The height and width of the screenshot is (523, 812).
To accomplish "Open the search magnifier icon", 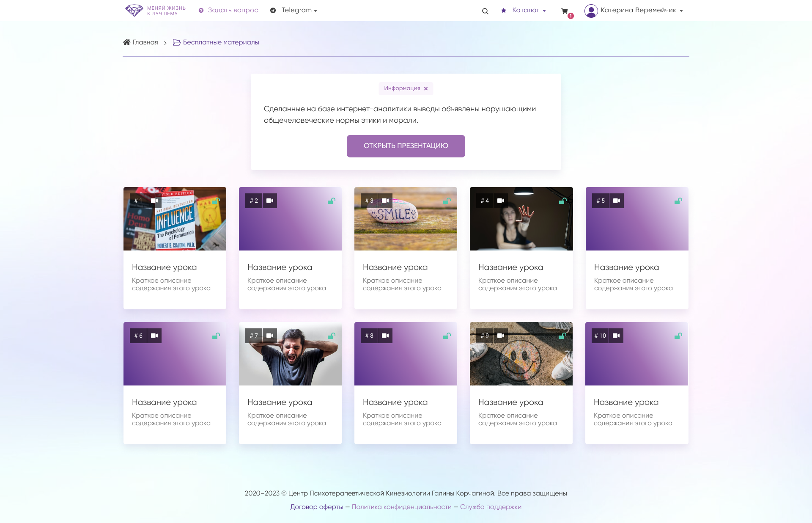I will (485, 11).
